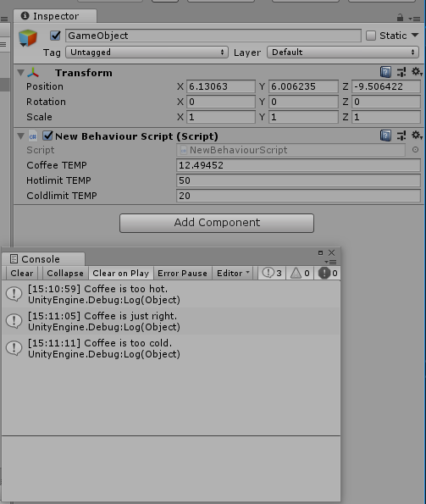Click the Coldlimit TEMP label

click(61, 196)
